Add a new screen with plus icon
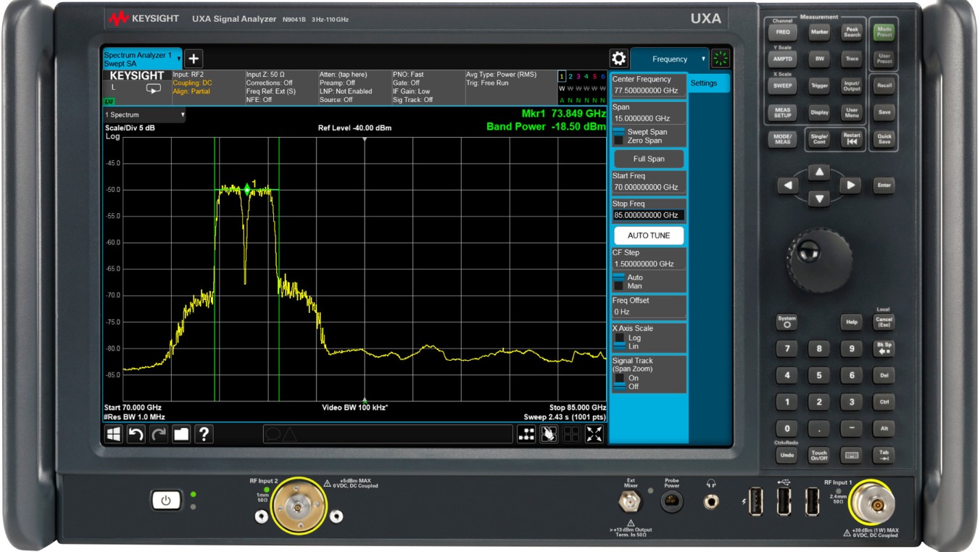This screenshot has width=980, height=552. pos(194,59)
